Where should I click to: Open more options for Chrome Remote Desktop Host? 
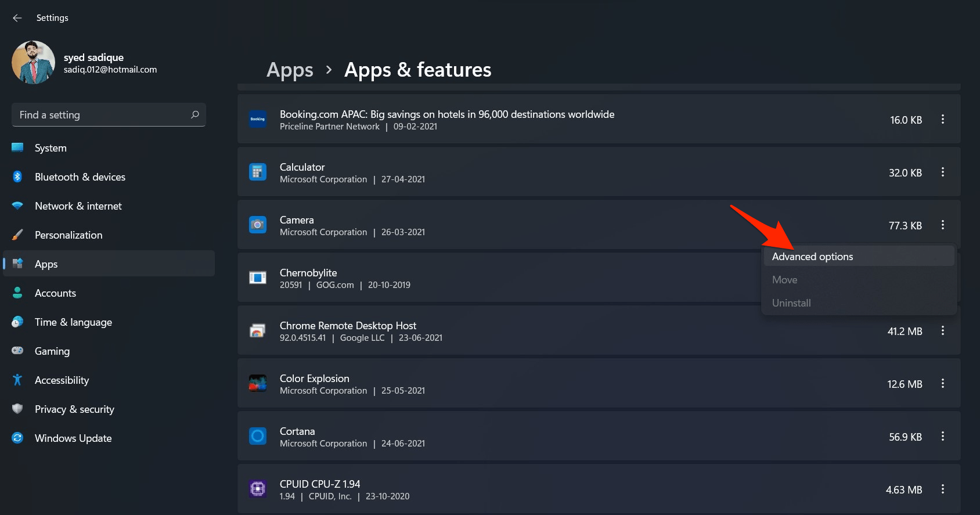coord(943,331)
